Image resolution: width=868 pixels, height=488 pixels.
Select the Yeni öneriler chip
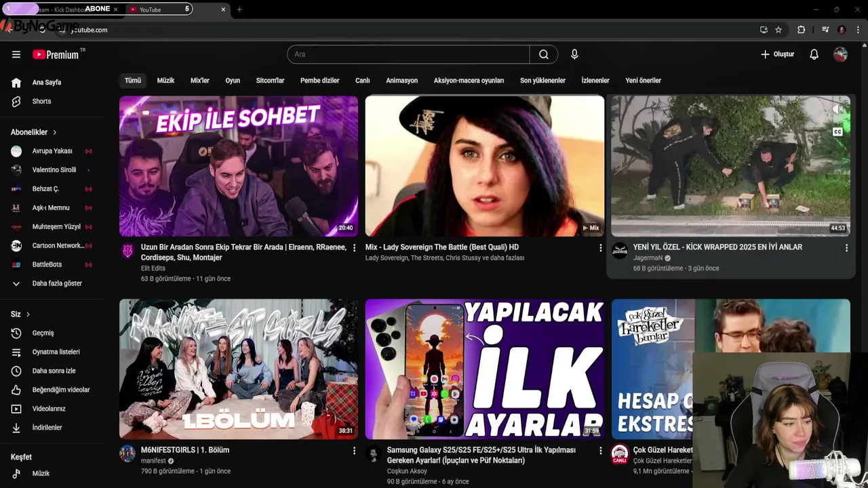643,80
